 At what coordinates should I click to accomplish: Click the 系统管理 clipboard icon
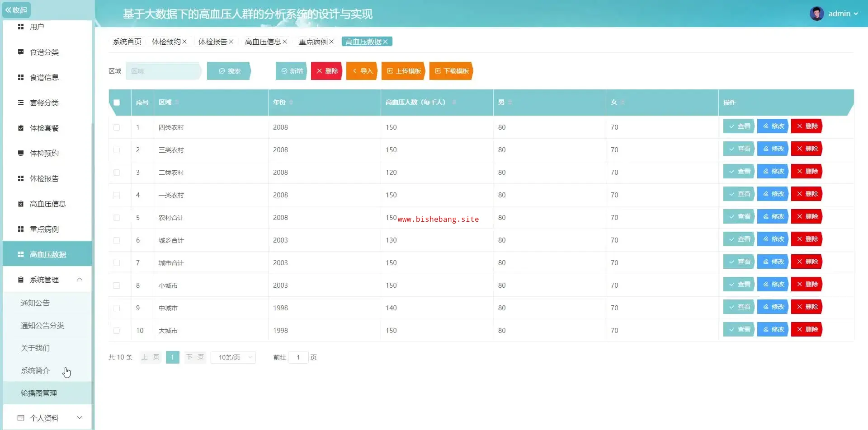pyautogui.click(x=21, y=280)
